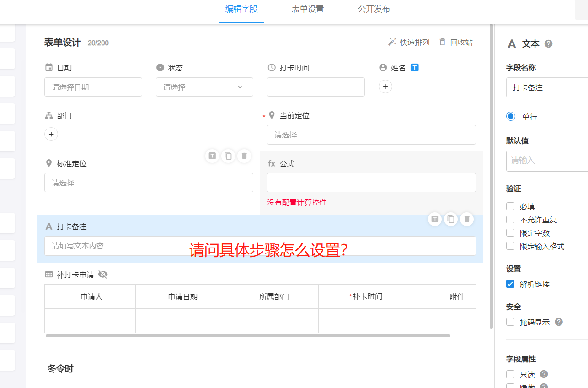Open the 当前定位 selection field
Viewport: 588px width, 388px height.
(371, 135)
